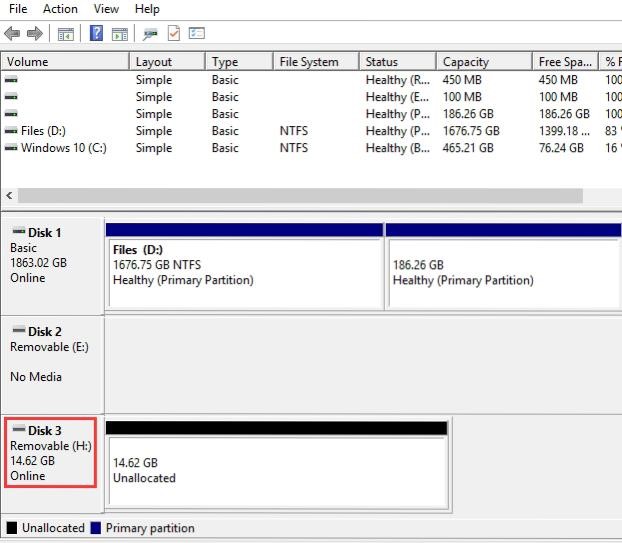Click '186.26 GB' capacity cell in volume list
622x543 pixels.
(x=468, y=114)
